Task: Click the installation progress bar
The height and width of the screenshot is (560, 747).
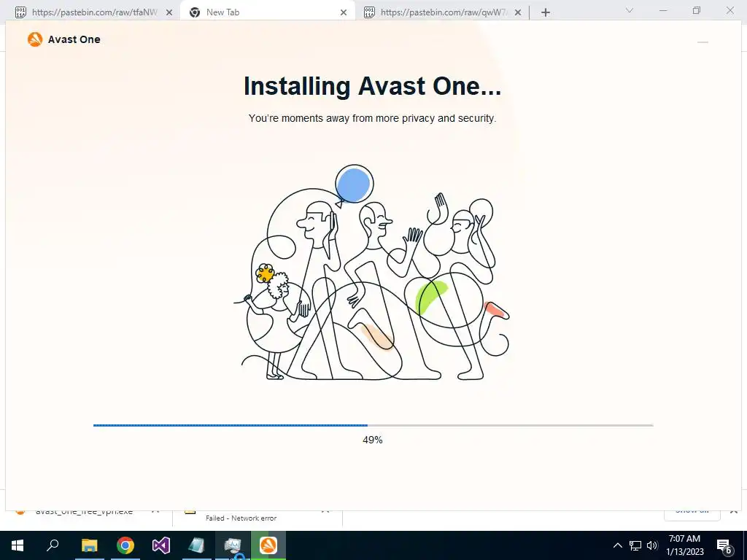Action: point(373,425)
